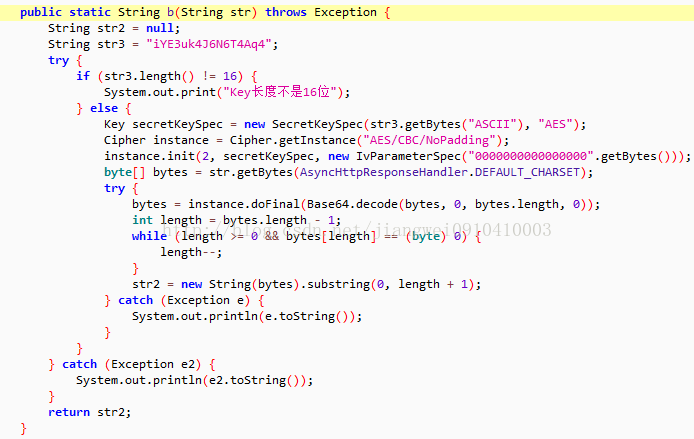Click the "AES/CBC/NoPadding" string

(x=429, y=140)
